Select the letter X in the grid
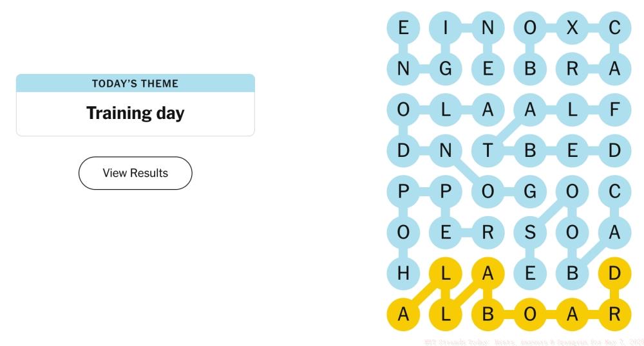Viewport: 644px width, 346px height. pyautogui.click(x=573, y=28)
